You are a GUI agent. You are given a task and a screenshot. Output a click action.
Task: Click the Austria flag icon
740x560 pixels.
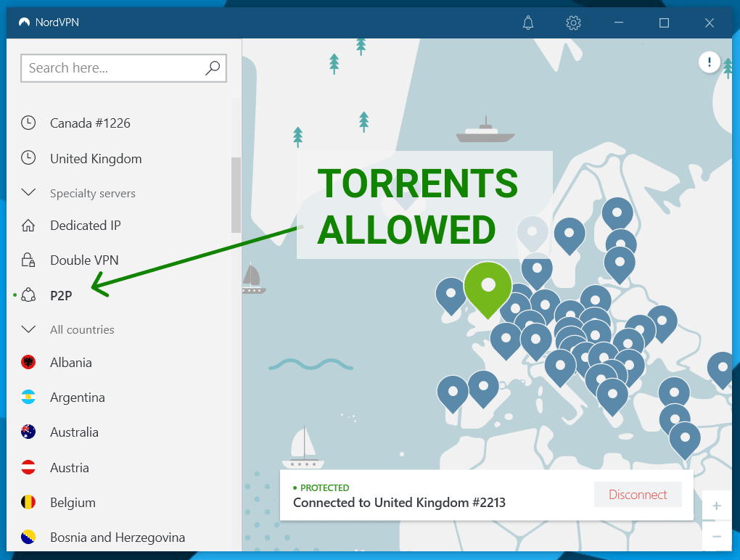(x=28, y=467)
